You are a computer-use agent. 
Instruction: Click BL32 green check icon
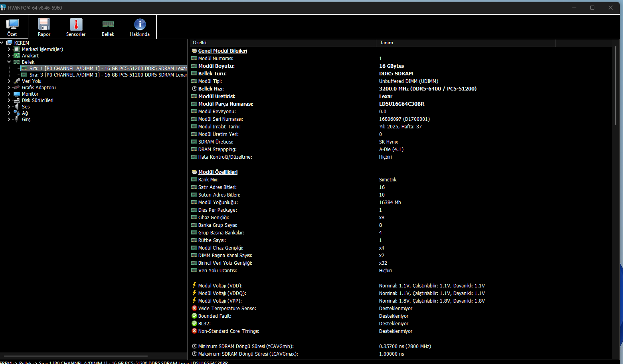click(x=194, y=323)
